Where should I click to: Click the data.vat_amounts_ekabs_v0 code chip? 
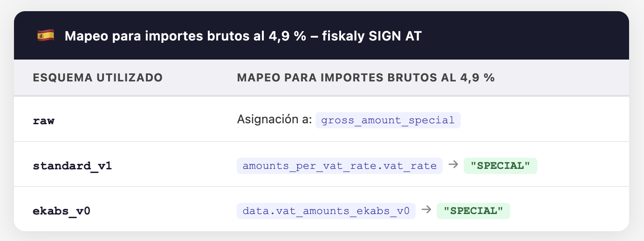click(x=326, y=211)
